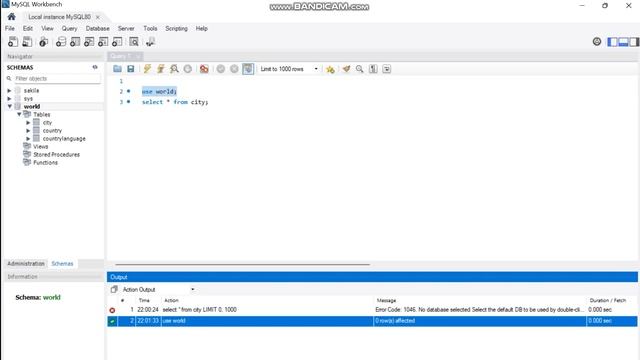Reconnect to DBMS icon
This screenshot has height=360, width=640.
click(x=150, y=42)
